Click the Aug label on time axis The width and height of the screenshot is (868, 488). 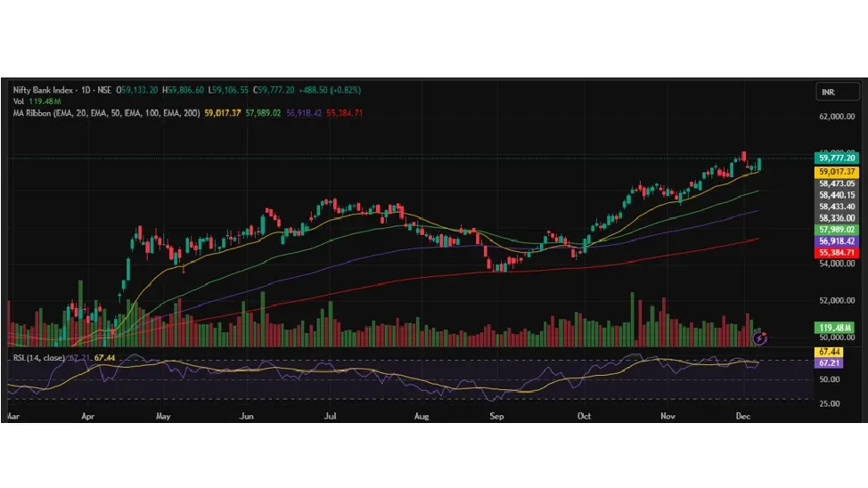(x=422, y=416)
